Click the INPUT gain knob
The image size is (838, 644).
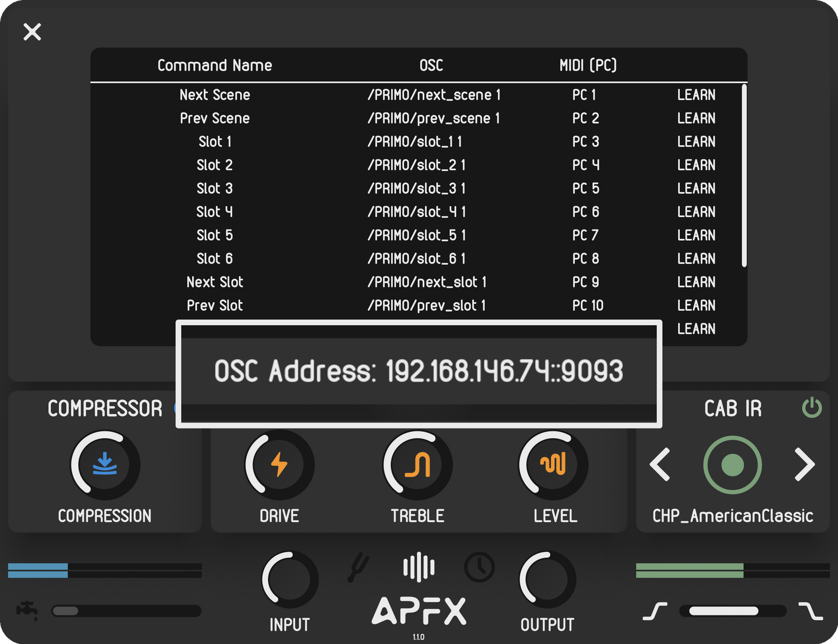point(290,580)
